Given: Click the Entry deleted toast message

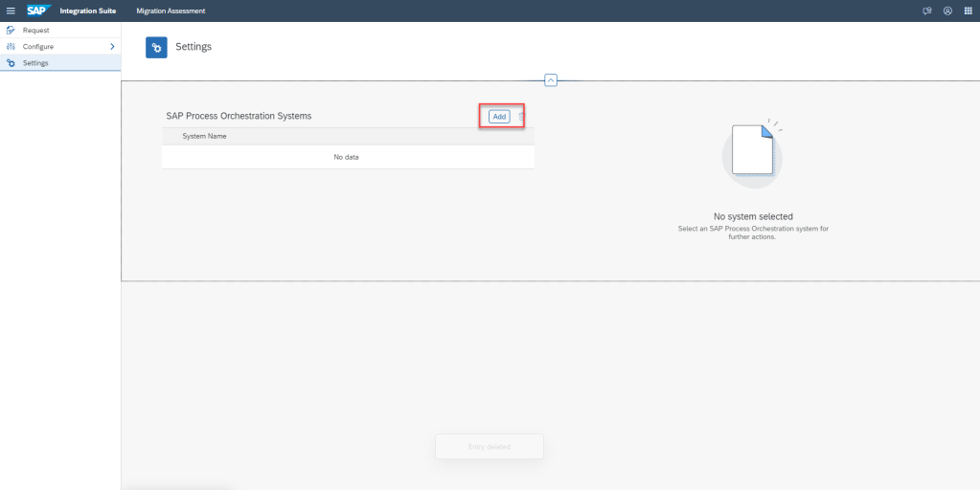Looking at the screenshot, I should [490, 447].
